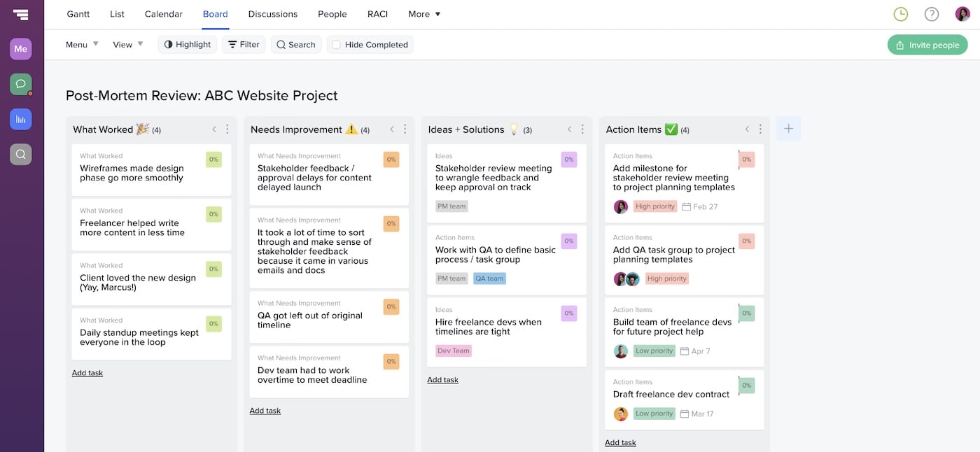This screenshot has height=452, width=980.
Task: Click the clock history icon top right
Action: [x=900, y=13]
